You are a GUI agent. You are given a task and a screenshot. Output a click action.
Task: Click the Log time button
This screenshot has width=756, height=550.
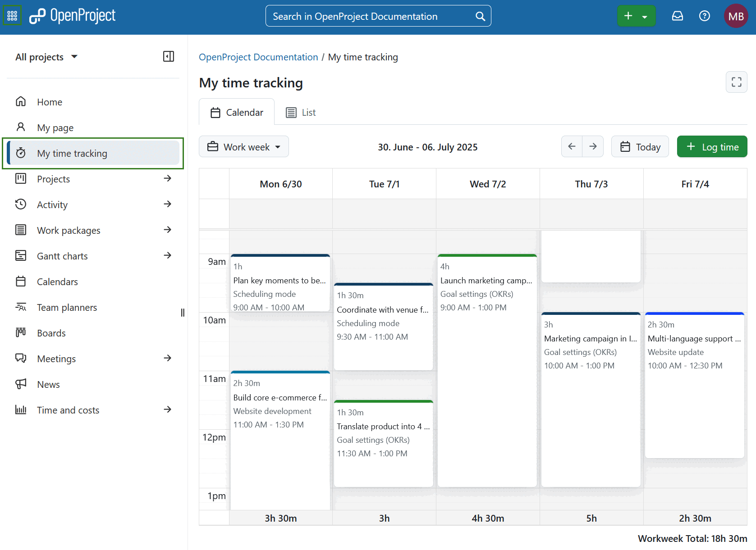712,146
